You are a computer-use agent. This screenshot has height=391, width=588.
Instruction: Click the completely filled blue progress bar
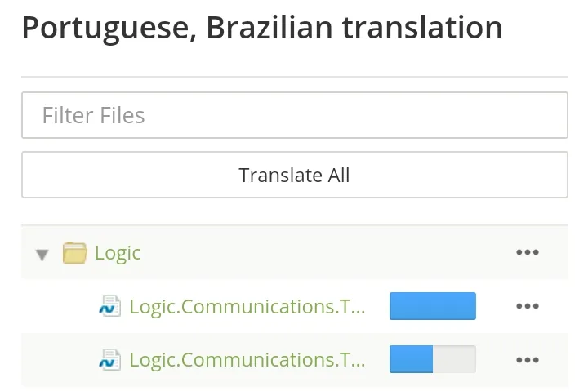(433, 306)
